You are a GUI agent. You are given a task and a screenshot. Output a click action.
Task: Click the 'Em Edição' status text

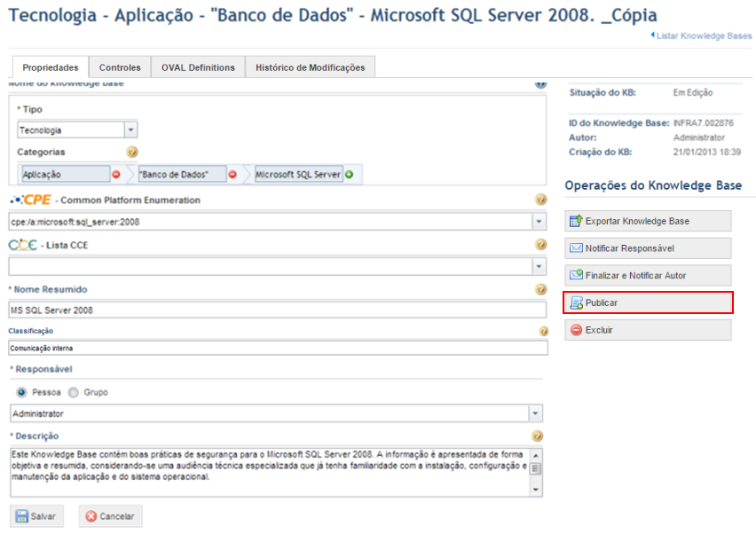tap(693, 92)
